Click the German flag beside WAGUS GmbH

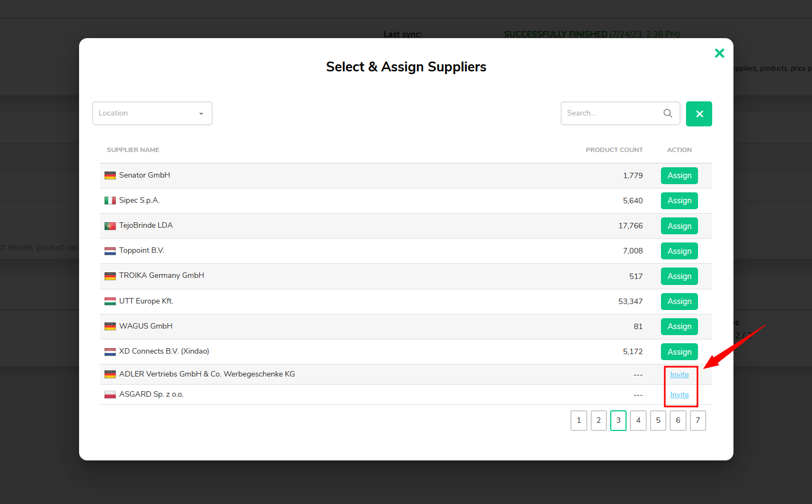tap(110, 326)
